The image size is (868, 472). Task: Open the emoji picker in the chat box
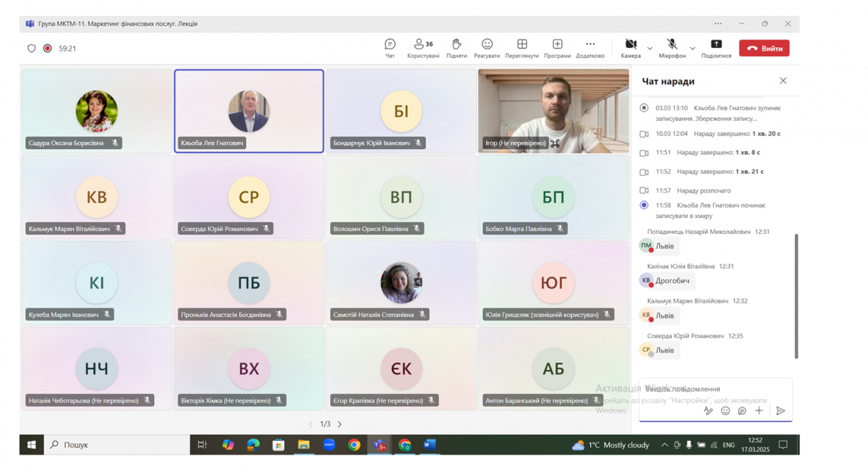726,411
